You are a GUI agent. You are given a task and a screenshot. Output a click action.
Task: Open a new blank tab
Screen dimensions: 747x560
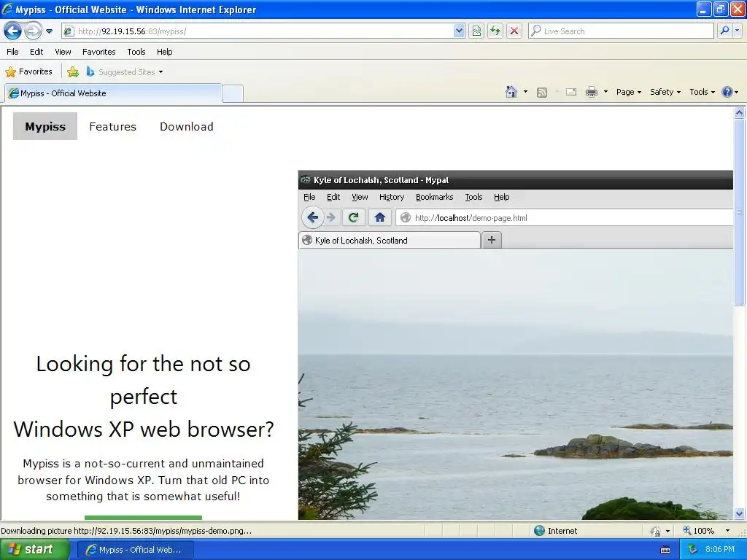click(x=233, y=93)
